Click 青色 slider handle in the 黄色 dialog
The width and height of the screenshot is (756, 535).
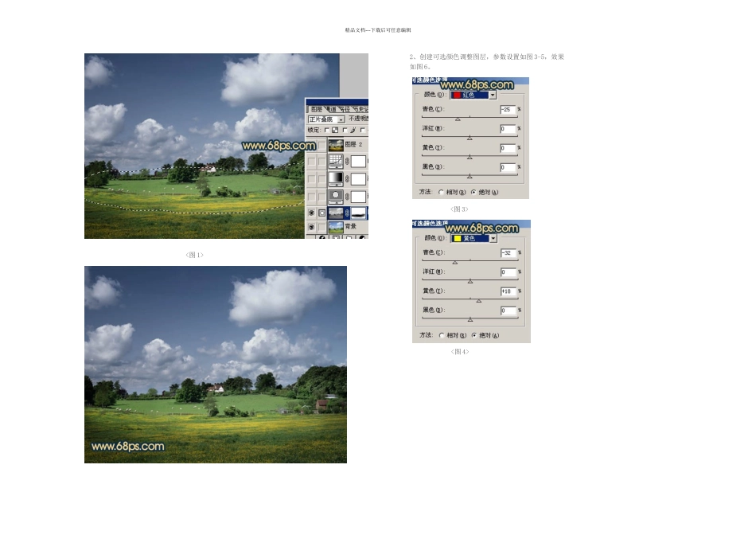[455, 263]
